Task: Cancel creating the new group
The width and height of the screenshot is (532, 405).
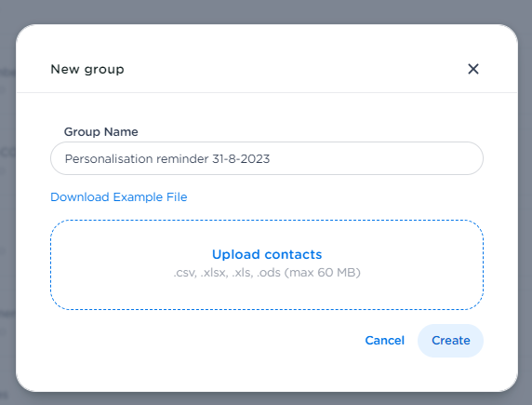Action: tap(384, 341)
